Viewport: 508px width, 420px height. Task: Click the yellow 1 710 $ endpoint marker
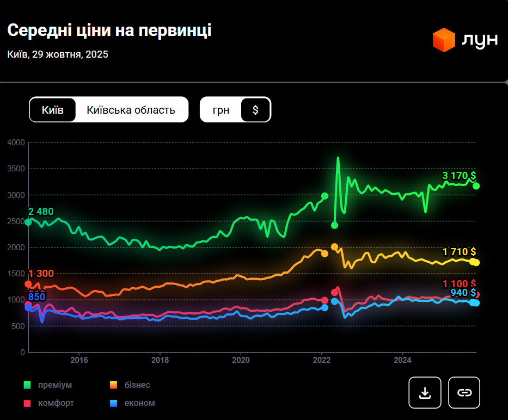(476, 262)
